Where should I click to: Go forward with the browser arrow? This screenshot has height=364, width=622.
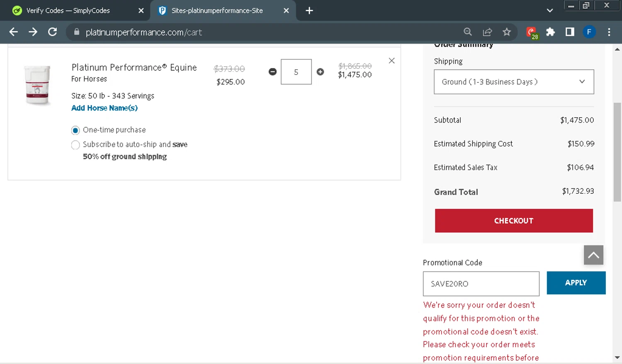(x=33, y=32)
